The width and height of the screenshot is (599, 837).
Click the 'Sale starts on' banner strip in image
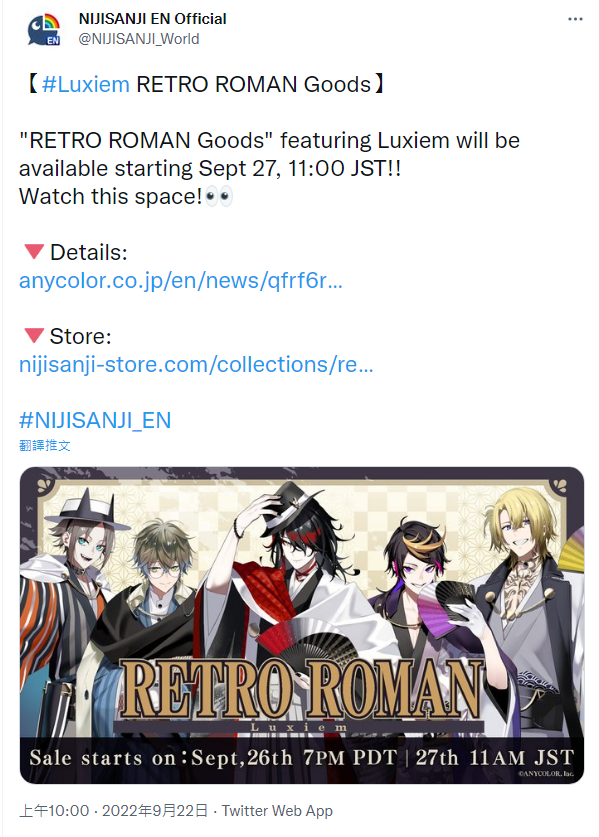coord(302,758)
